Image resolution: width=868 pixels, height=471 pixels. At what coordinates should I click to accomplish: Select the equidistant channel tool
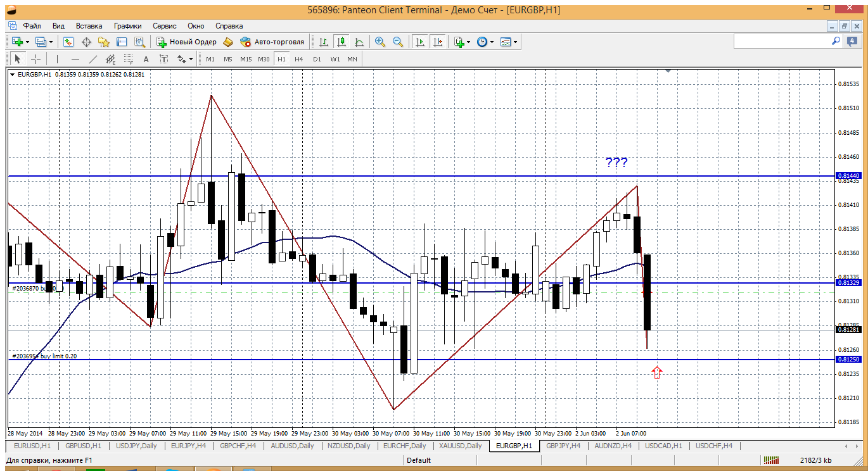111,59
